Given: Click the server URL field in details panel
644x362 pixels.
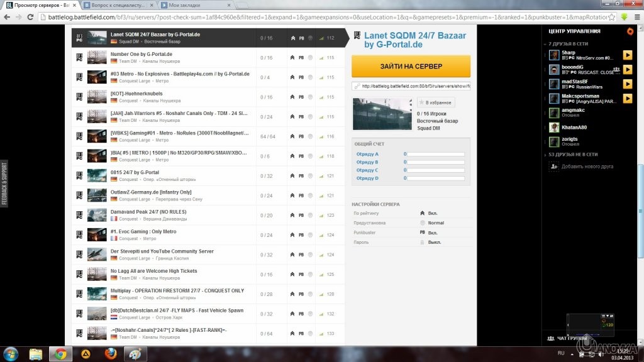Looking at the screenshot, I should [411, 85].
